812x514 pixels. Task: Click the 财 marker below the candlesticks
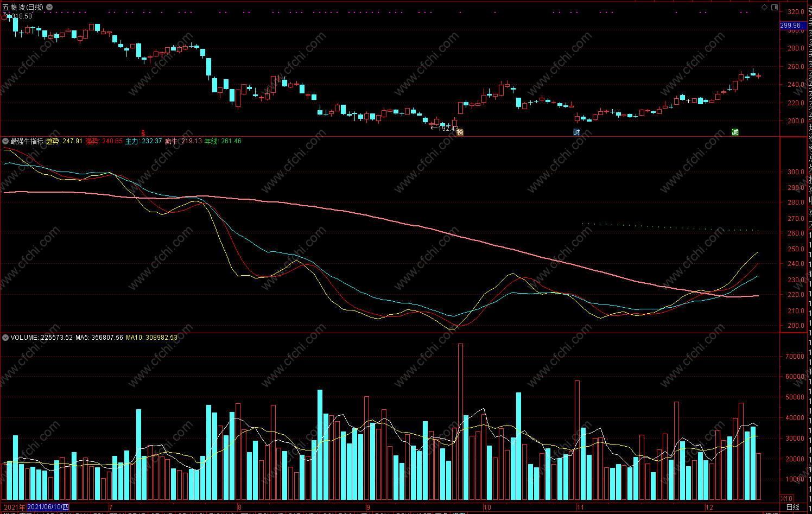[576, 132]
